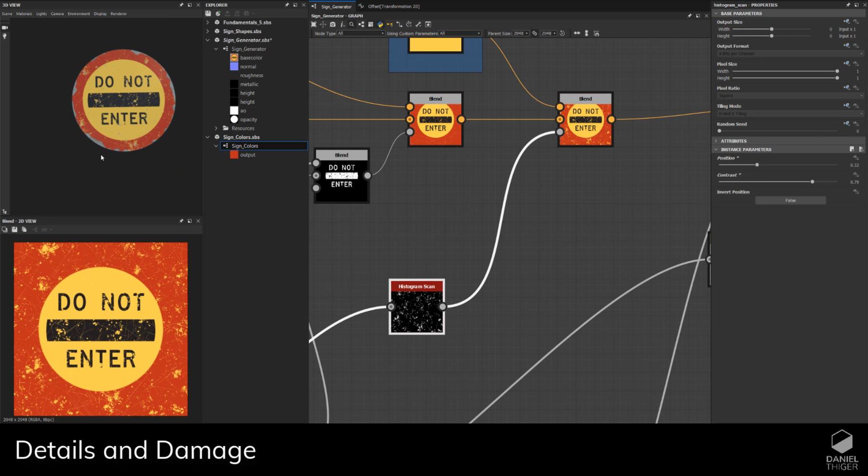Set Invert Position to False
868x476 pixels.
click(790, 200)
